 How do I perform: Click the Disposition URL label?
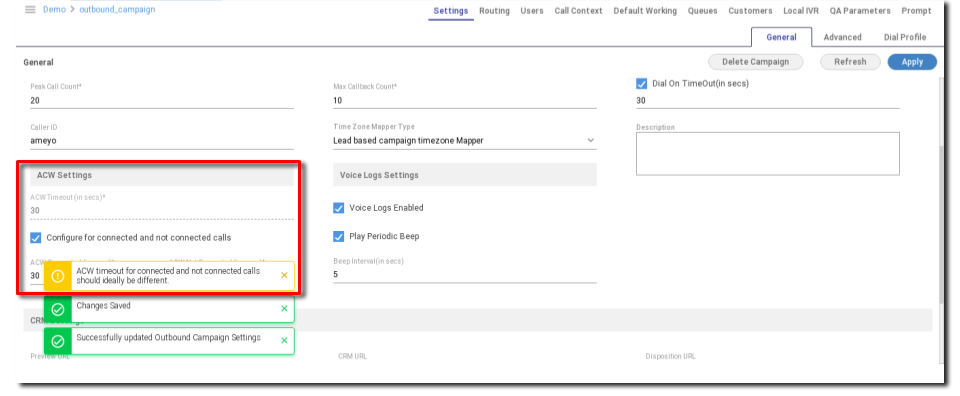tap(670, 356)
